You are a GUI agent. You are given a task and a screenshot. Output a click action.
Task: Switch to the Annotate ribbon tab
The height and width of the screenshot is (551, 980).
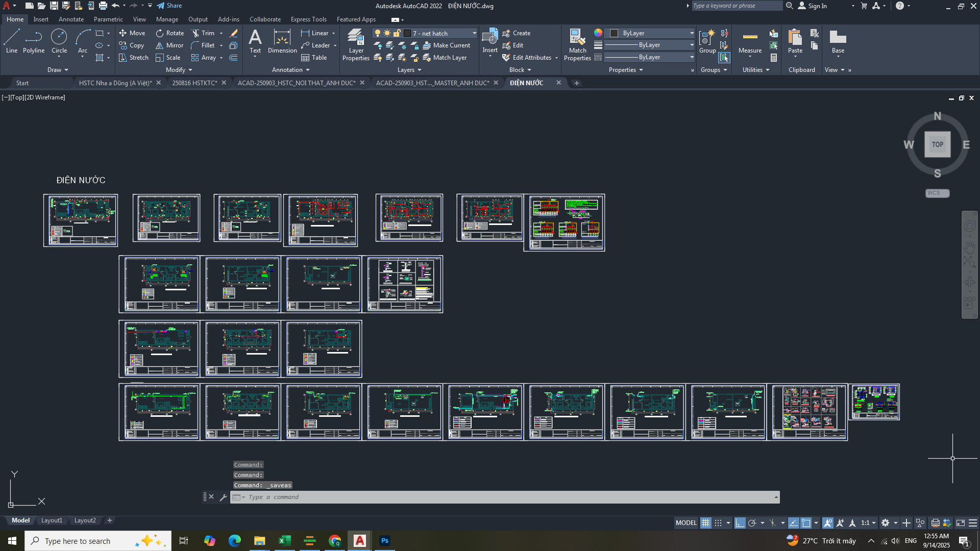tap(71, 19)
